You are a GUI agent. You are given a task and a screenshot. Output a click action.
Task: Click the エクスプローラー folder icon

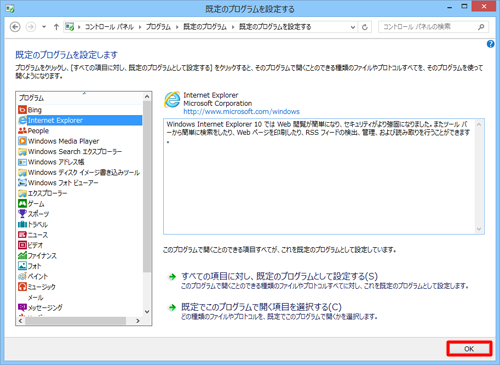click(x=22, y=193)
